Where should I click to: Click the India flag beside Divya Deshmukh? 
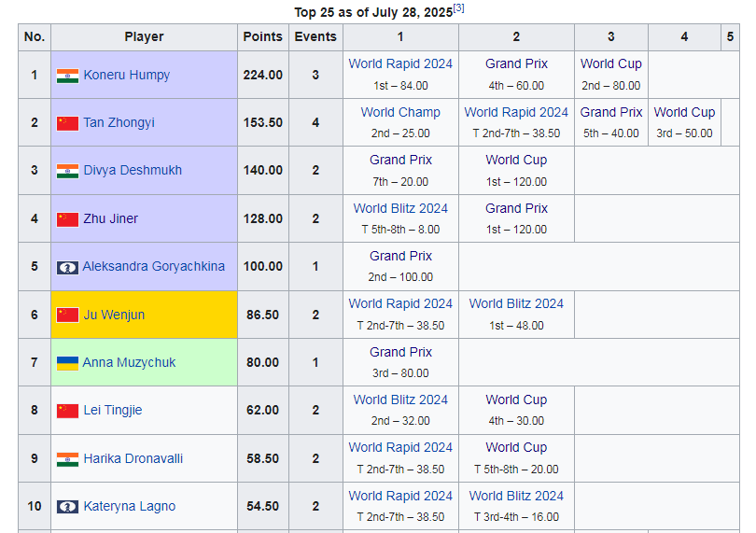pyautogui.click(x=67, y=171)
